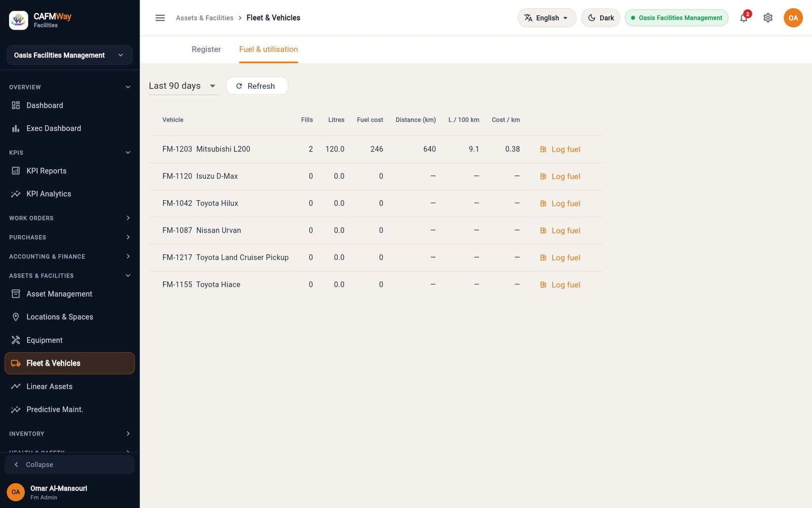This screenshot has height=508, width=812.
Task: Log fuel for FM-1203 Mitsubishi L200
Action: pyautogui.click(x=560, y=149)
